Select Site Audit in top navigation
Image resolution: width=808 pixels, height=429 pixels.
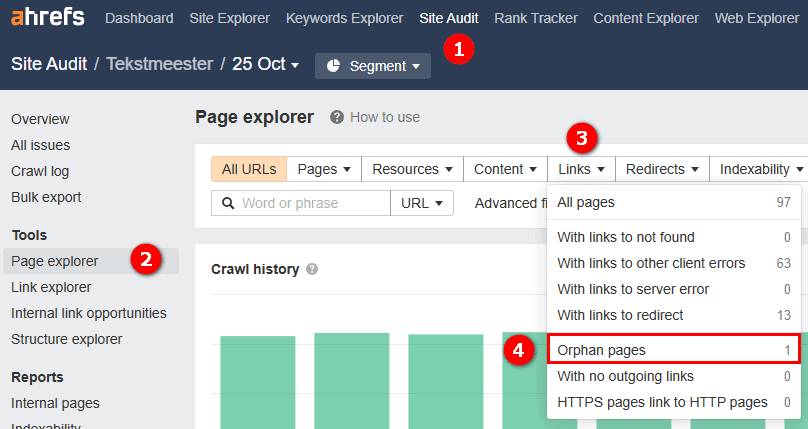pyautogui.click(x=449, y=19)
